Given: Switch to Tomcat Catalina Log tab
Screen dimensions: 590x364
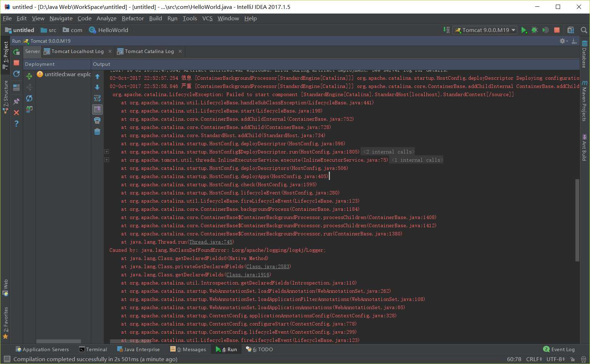Looking at the screenshot, I should [x=149, y=52].
